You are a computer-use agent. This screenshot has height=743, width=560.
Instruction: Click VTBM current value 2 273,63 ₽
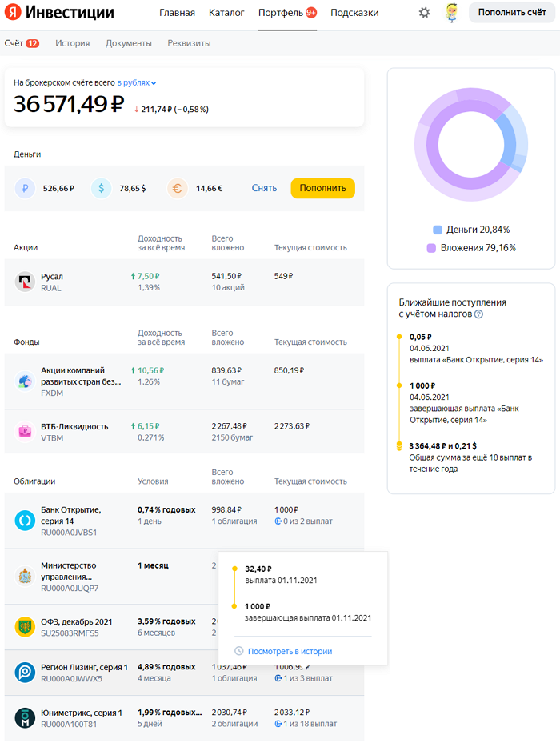pyautogui.click(x=292, y=426)
